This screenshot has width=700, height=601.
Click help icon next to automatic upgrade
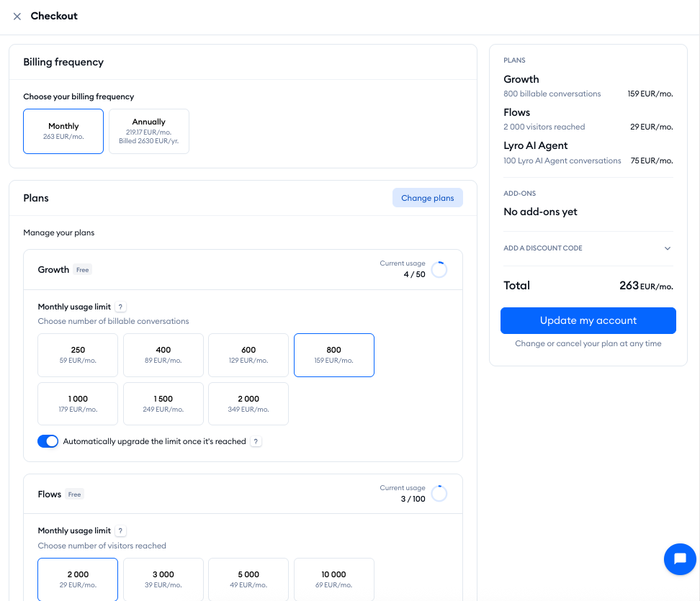point(256,441)
